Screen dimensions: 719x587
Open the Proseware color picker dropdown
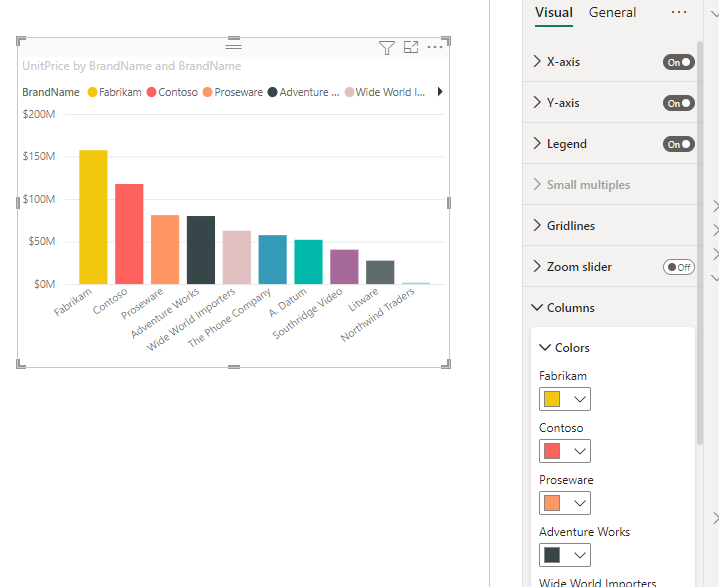565,503
